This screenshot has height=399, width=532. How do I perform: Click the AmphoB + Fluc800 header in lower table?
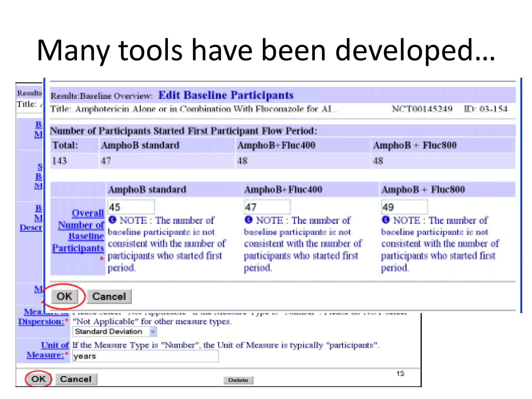click(x=423, y=190)
